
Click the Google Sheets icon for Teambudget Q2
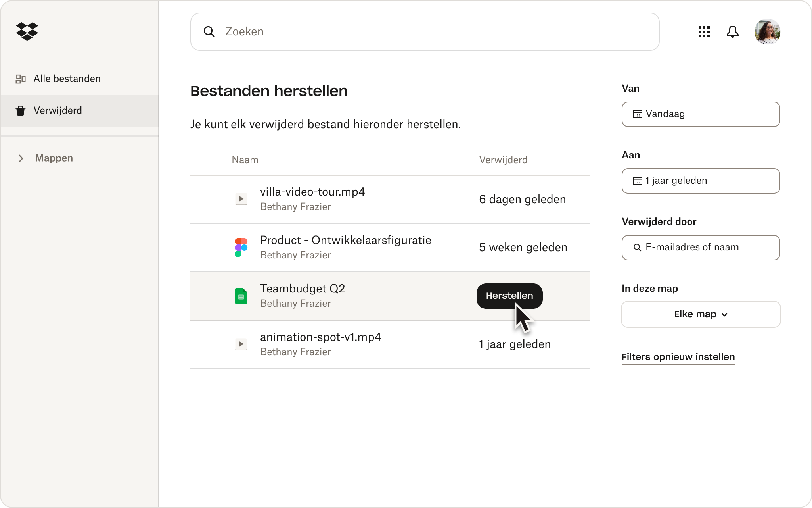pyautogui.click(x=241, y=296)
